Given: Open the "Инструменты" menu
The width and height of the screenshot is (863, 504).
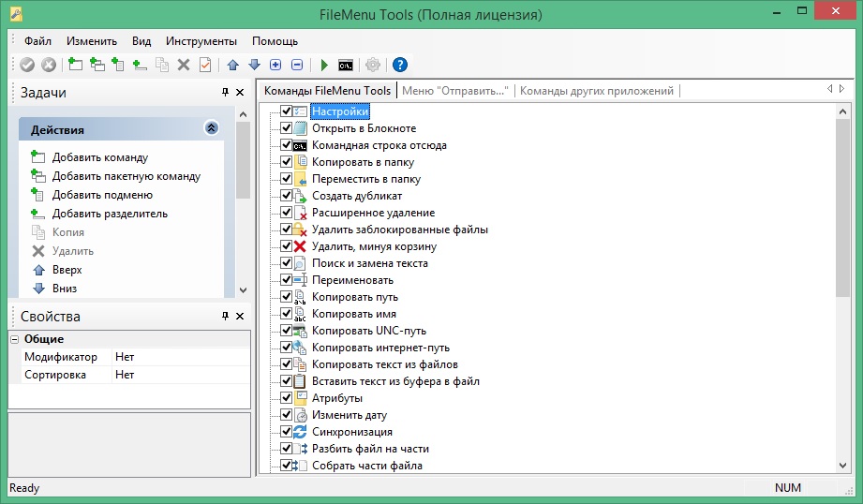Looking at the screenshot, I should click(x=201, y=41).
